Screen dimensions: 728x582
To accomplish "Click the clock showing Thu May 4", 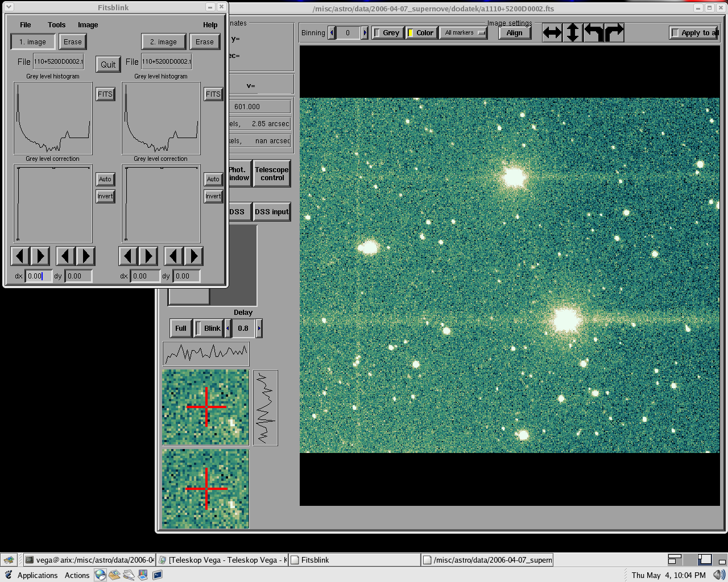I will (x=668, y=575).
